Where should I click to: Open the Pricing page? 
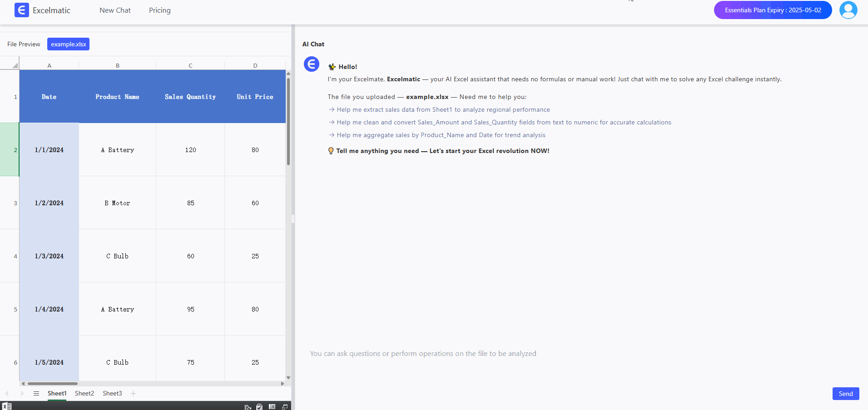pos(160,10)
